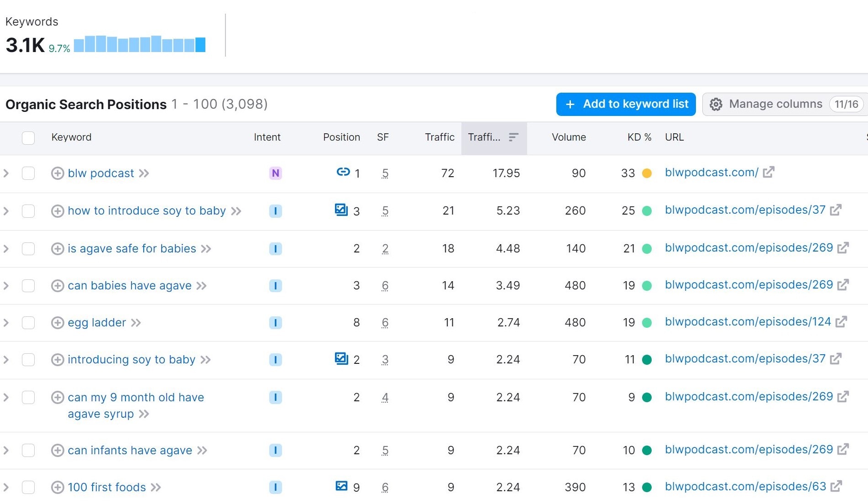Image resolution: width=868 pixels, height=504 pixels.
Task: Click plus icon beside '100 first foods'
Action: 57,488
